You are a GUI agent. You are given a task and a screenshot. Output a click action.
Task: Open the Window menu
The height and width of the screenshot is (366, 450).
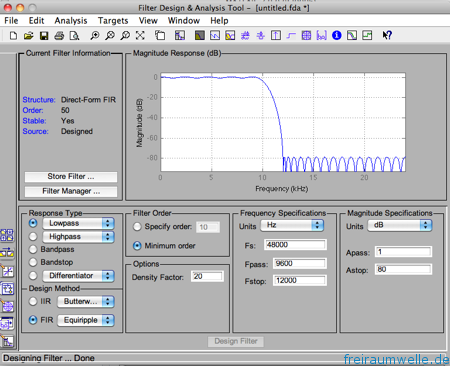[x=184, y=21]
